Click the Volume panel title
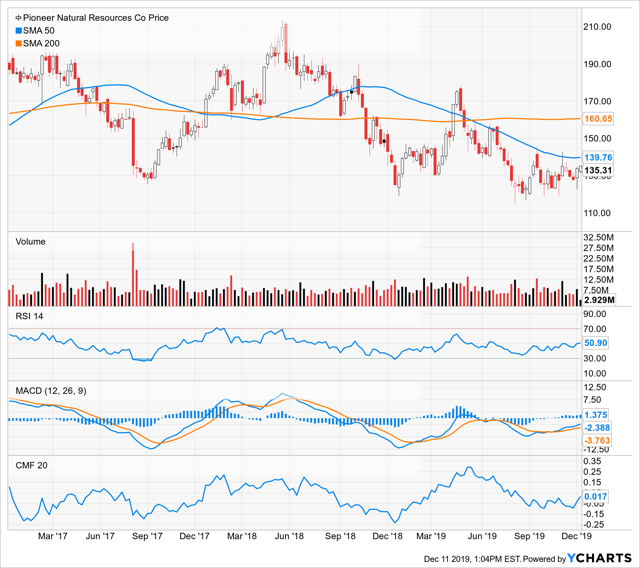Screen dimensions: 640x568 (x=30, y=242)
